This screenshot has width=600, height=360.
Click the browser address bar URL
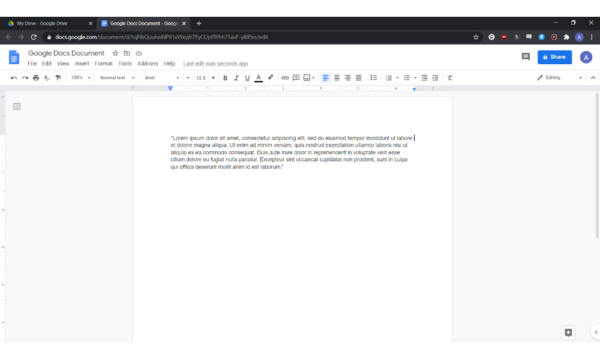[161, 37]
